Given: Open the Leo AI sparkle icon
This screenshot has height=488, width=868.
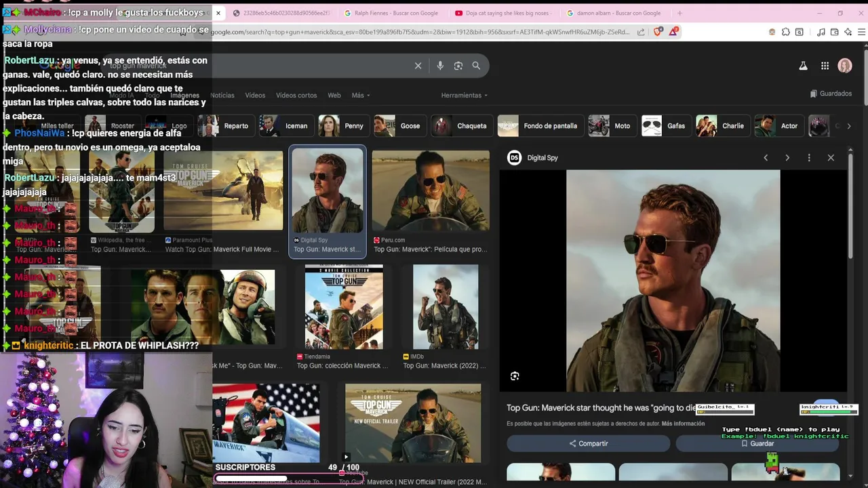Looking at the screenshot, I should coord(848,32).
